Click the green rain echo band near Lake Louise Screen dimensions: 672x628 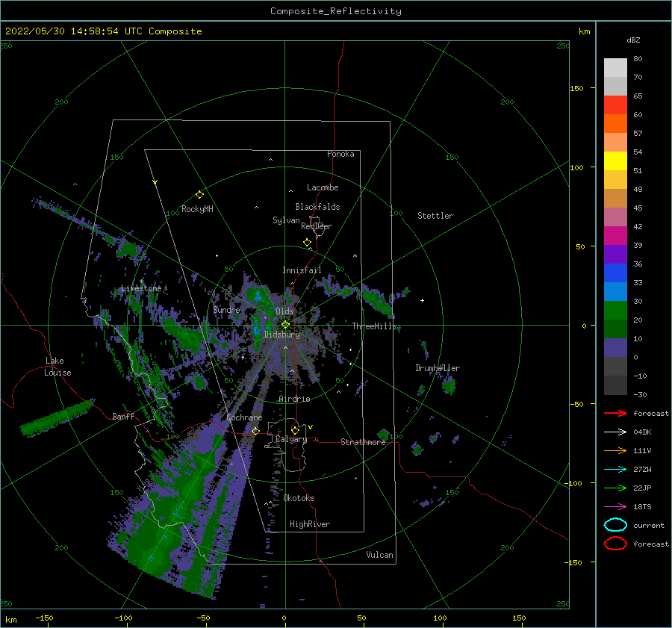point(57,417)
